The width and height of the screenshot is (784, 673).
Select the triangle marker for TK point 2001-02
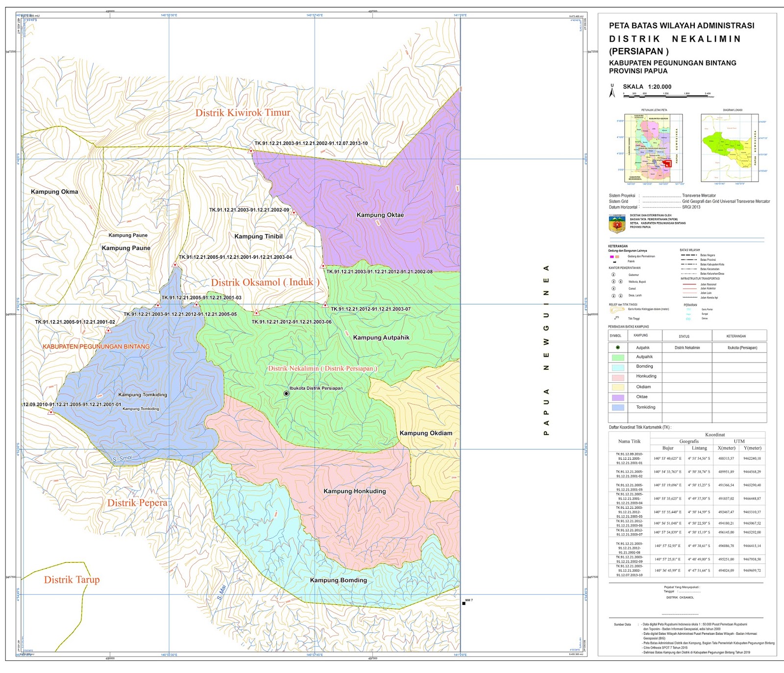coord(109,331)
